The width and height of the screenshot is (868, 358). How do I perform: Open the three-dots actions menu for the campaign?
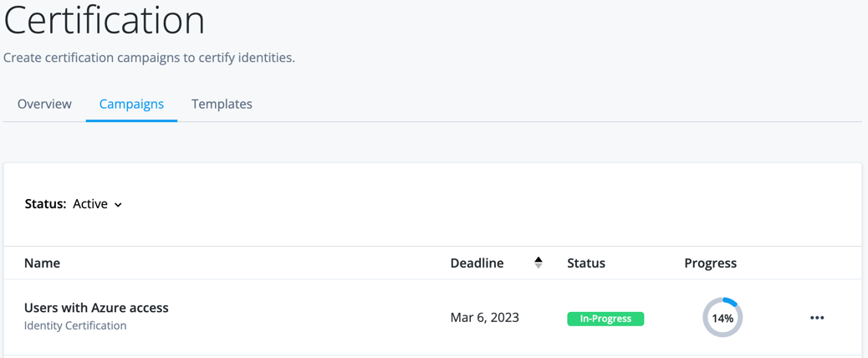click(817, 318)
